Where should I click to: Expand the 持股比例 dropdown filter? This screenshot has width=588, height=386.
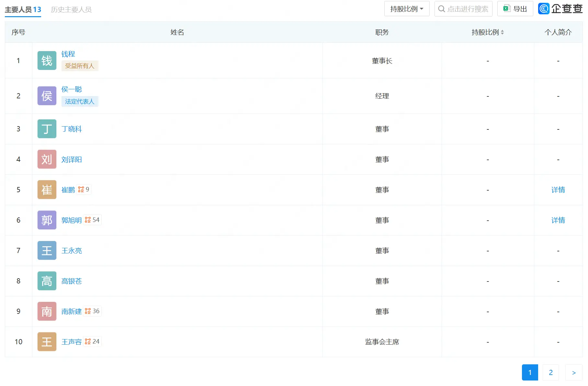[x=407, y=9]
